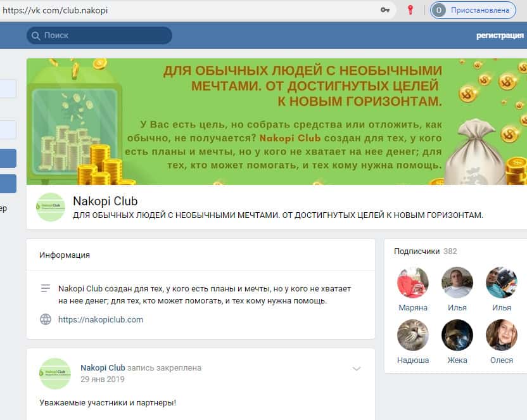
Task: Click the globe website icon
Action: pyautogui.click(x=46, y=319)
